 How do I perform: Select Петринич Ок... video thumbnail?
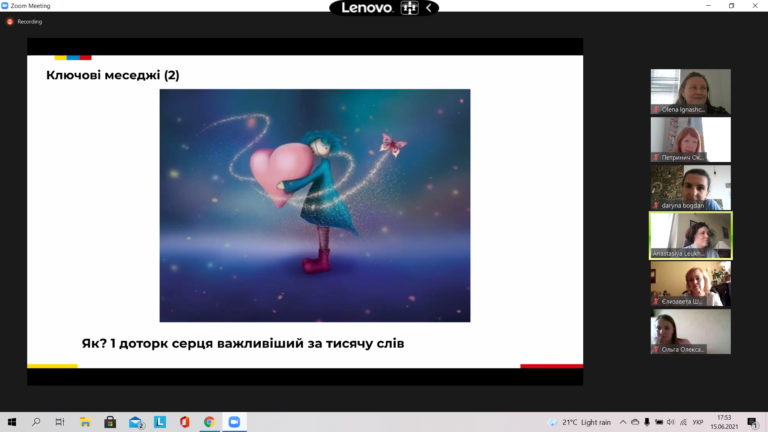click(691, 140)
